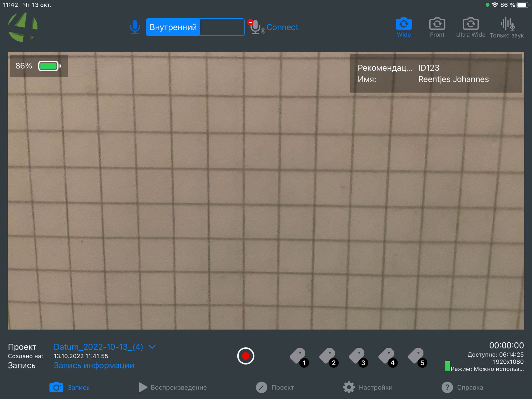
Task: Tap the system battery icon in status bar
Action: pyautogui.click(x=522, y=5)
